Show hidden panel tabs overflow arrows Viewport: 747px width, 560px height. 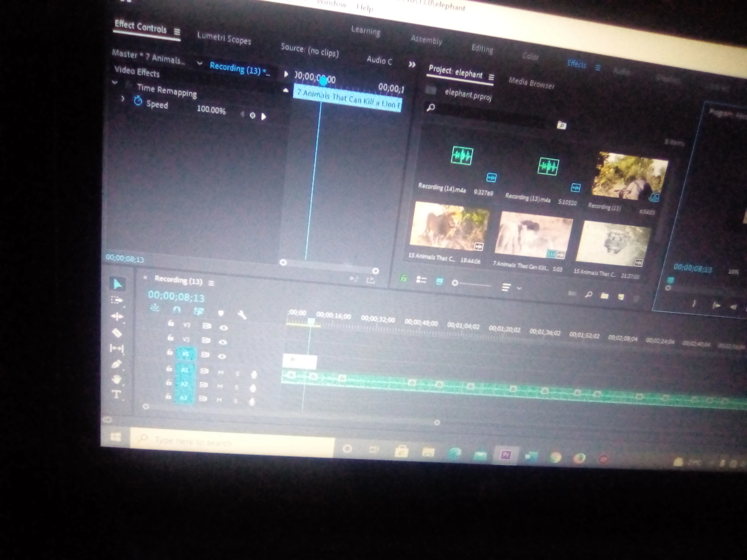coord(412,64)
